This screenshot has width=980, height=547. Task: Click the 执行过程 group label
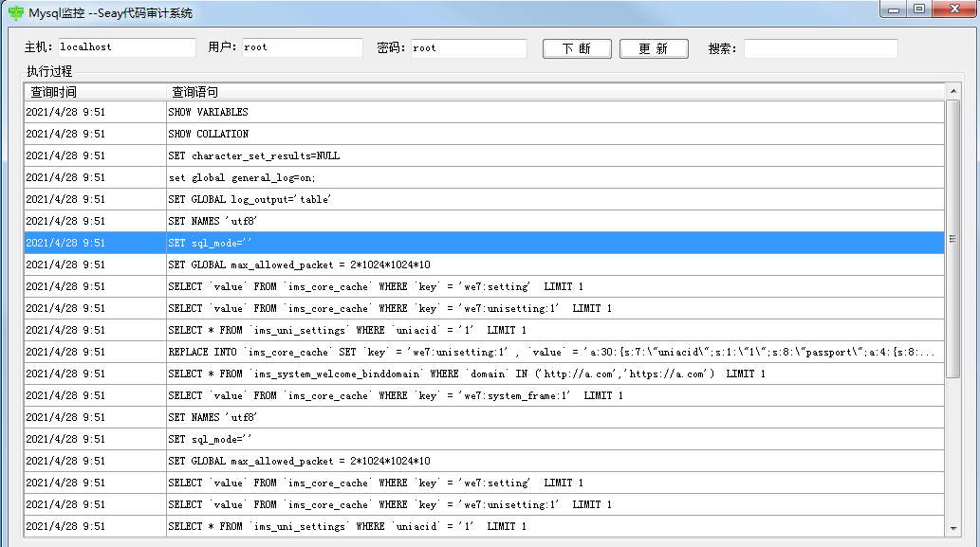pos(49,70)
